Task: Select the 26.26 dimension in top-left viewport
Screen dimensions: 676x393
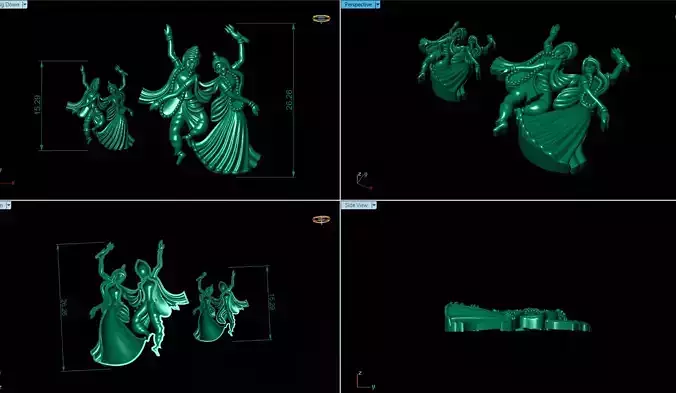Action: (289, 100)
